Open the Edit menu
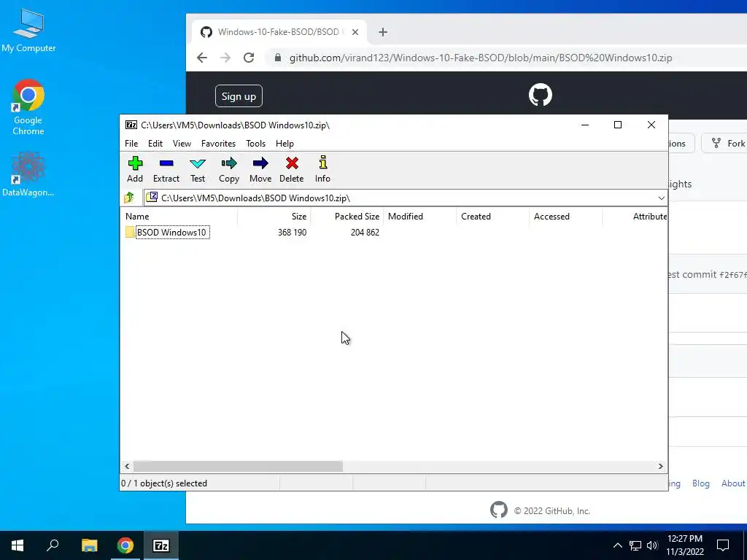The width and height of the screenshot is (747, 560). [155, 144]
